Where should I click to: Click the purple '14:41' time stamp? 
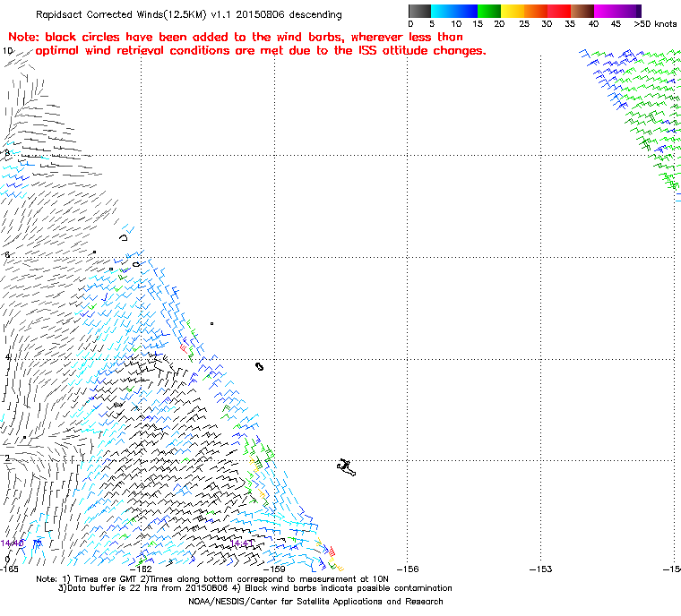(241, 543)
